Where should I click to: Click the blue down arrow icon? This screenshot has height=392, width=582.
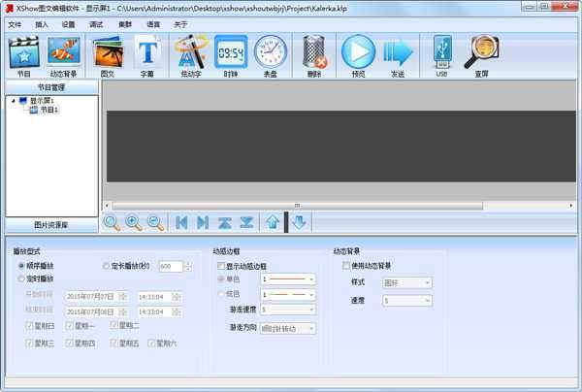coord(299,222)
